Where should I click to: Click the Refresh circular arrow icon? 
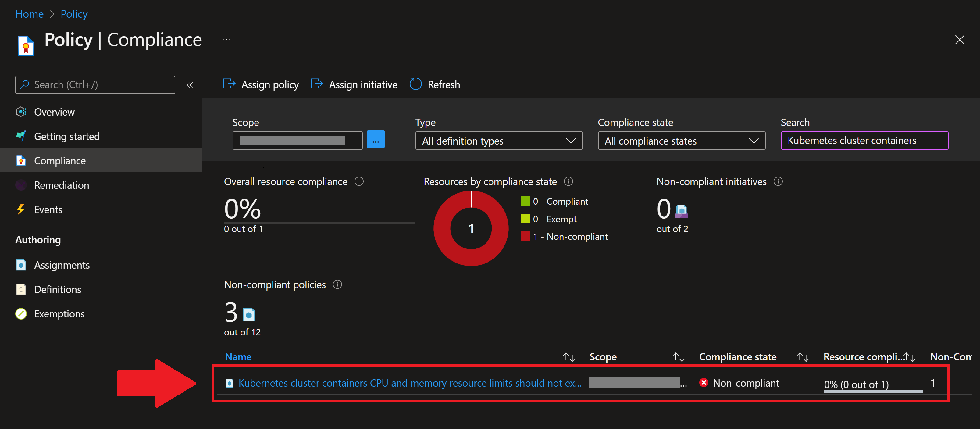tap(415, 84)
